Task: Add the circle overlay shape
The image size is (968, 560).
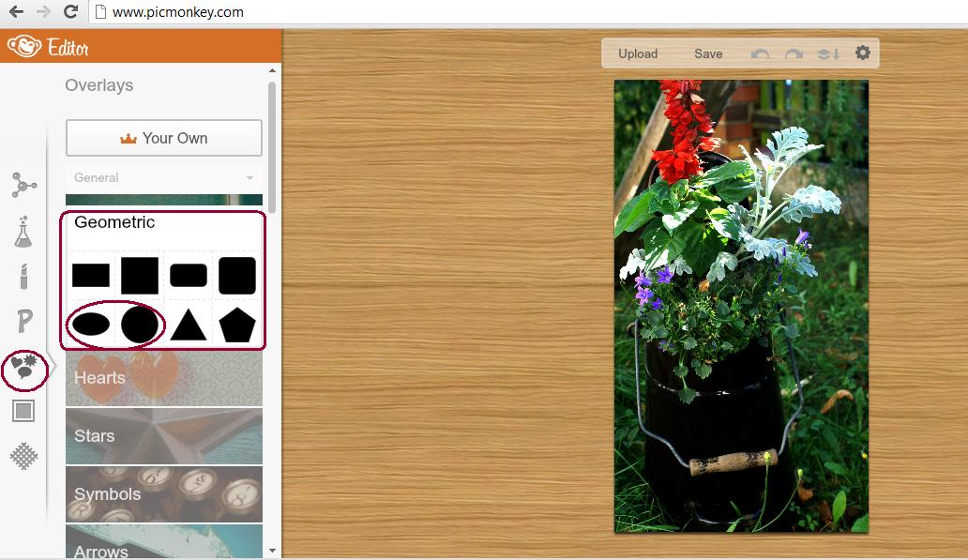Action: click(140, 325)
